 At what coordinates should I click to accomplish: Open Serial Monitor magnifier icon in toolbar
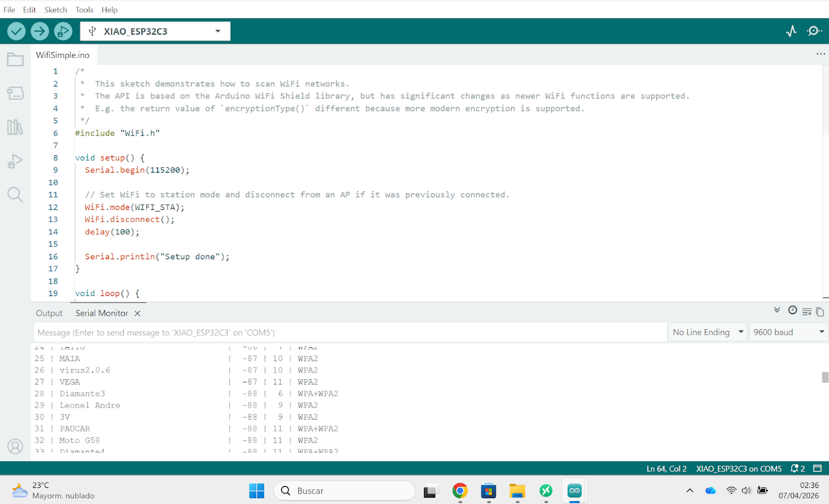pos(815,31)
